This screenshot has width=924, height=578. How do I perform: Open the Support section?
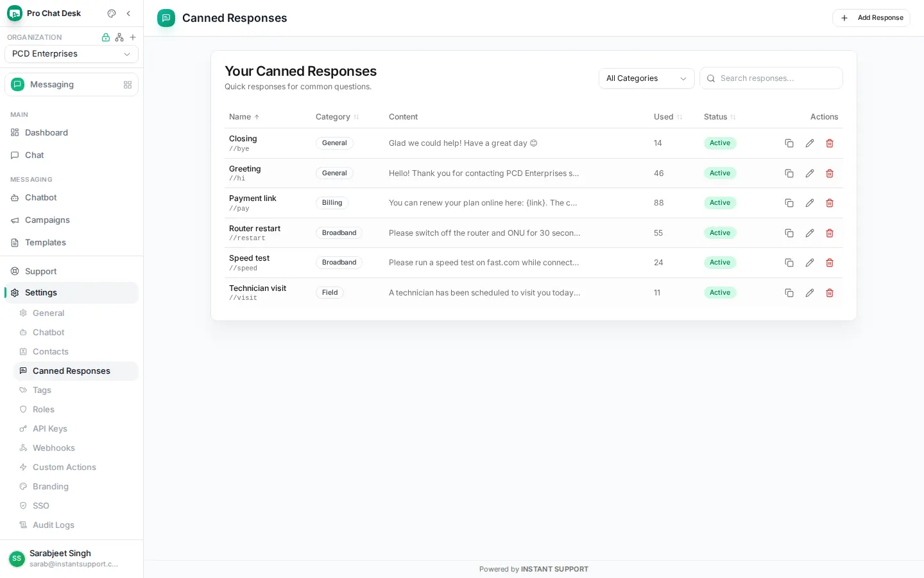pos(71,272)
